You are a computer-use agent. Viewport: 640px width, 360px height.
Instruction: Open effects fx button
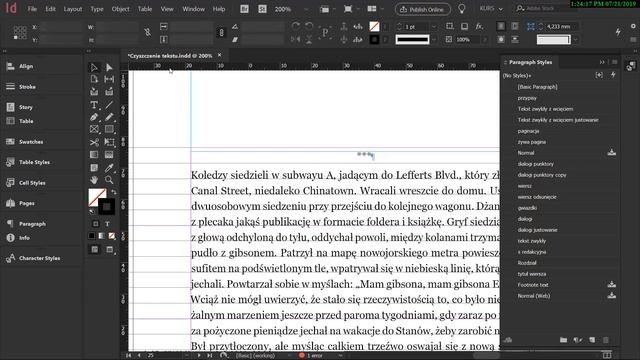click(479, 27)
